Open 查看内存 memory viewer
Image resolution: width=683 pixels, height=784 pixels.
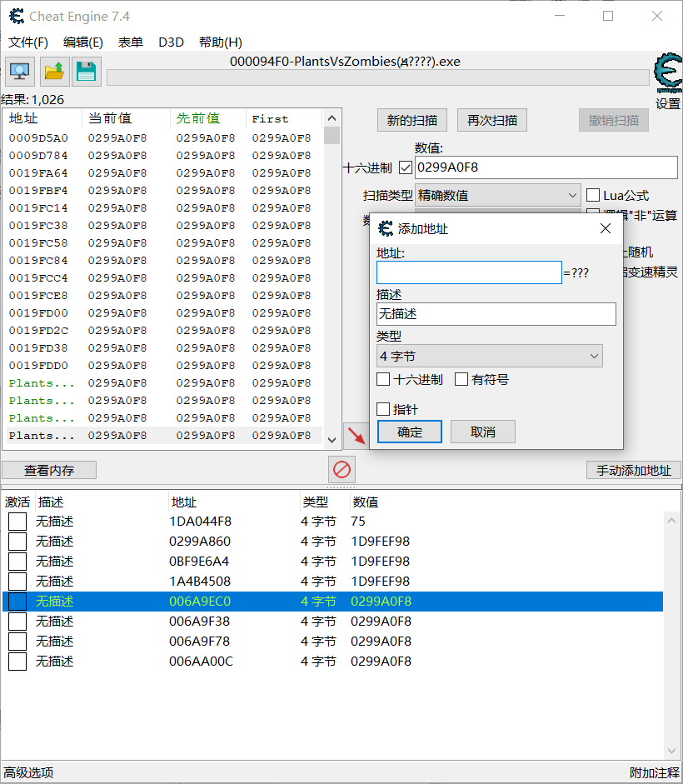49,470
